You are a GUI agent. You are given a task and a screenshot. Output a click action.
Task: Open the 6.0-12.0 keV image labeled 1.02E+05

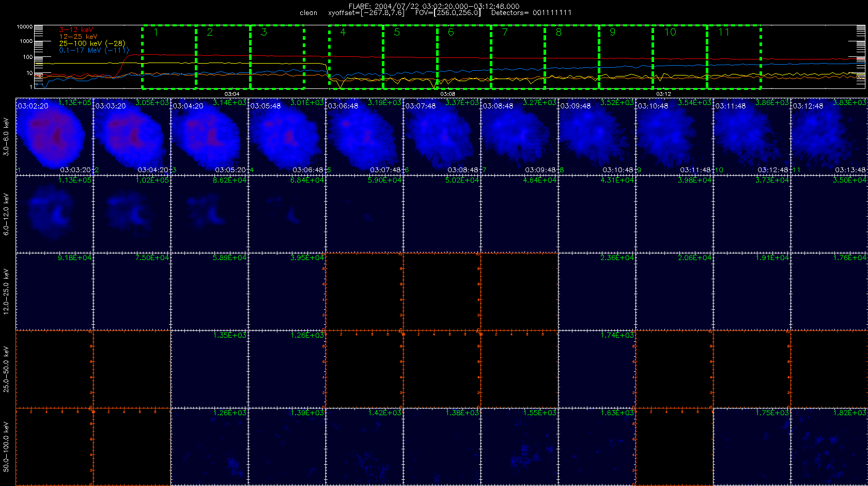click(x=132, y=214)
